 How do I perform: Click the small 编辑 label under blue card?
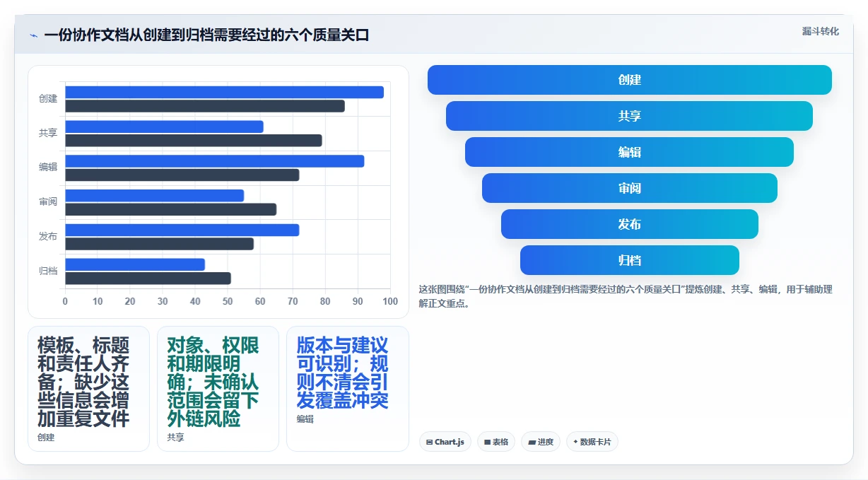[x=305, y=418]
